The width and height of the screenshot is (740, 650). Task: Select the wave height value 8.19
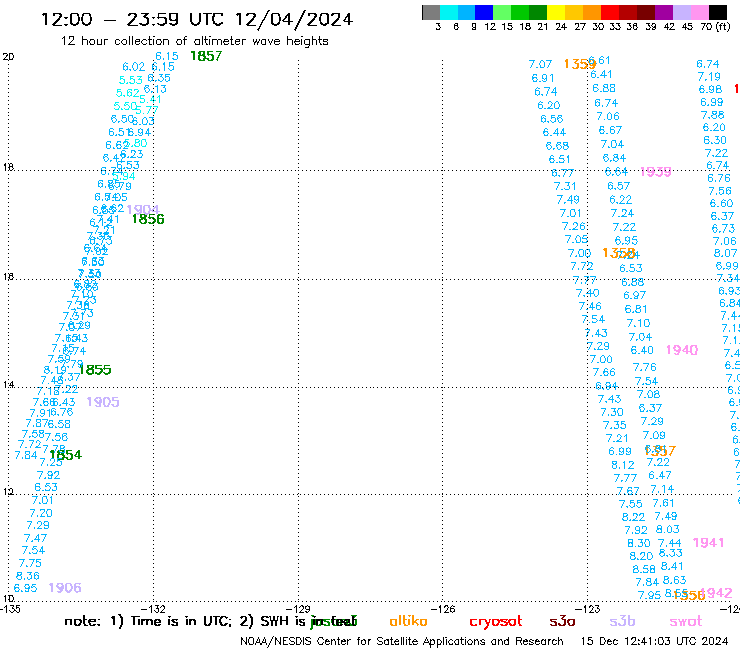pos(54,370)
